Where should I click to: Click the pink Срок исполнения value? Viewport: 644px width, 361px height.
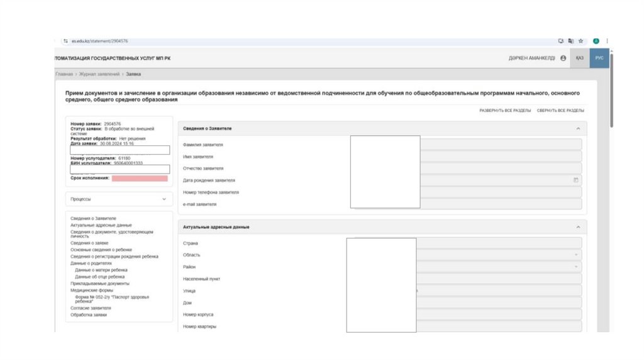coord(140,178)
